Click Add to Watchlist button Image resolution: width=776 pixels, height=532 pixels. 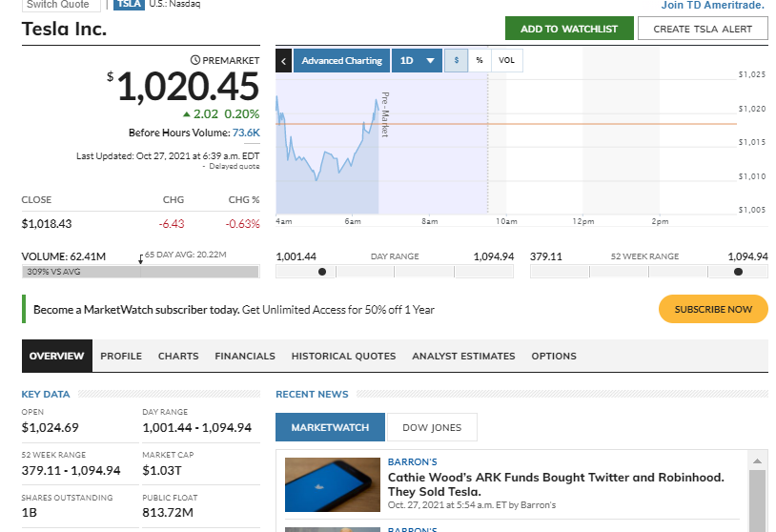point(569,29)
